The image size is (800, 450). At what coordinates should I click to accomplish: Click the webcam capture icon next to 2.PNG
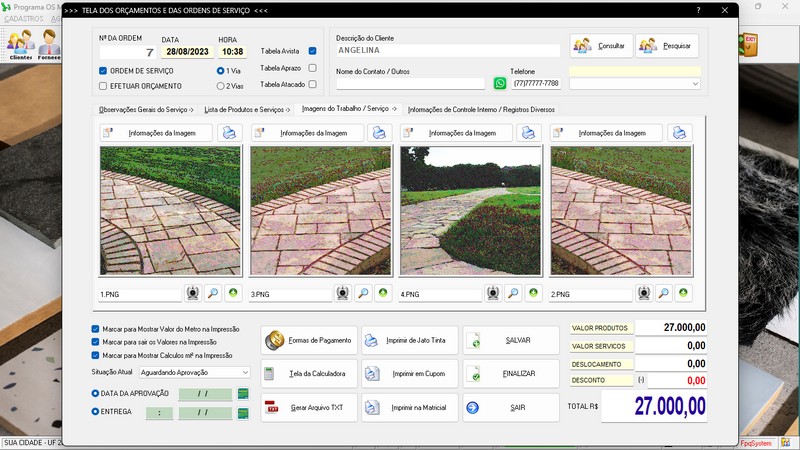pyautogui.click(x=643, y=294)
